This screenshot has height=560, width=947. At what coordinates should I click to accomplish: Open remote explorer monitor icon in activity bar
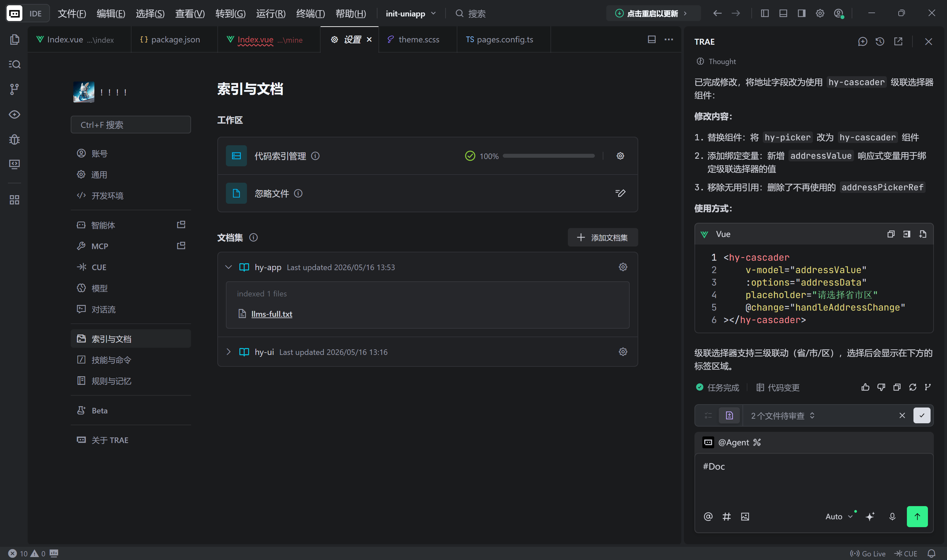point(14,164)
